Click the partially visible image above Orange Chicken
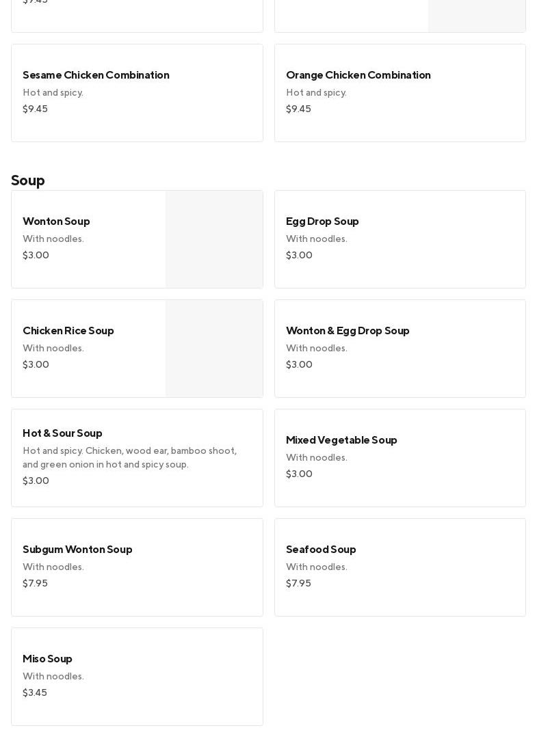Screen dimensions: 537x756 (476, 16)
